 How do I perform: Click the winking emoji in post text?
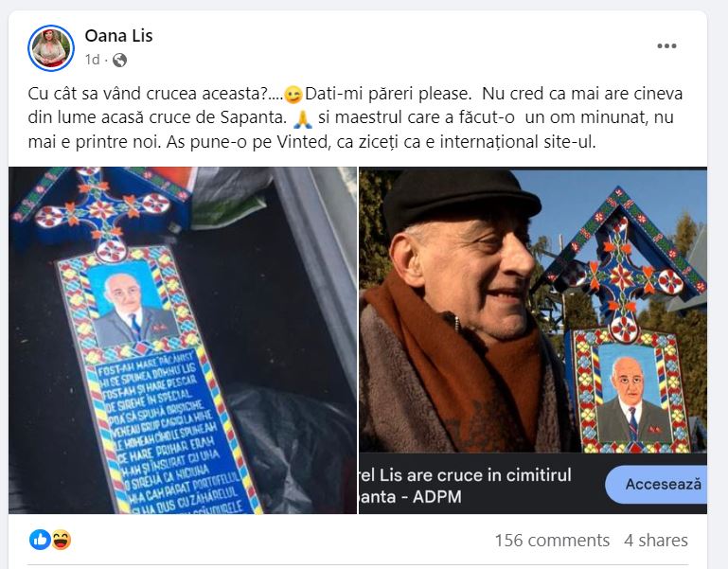(x=293, y=95)
